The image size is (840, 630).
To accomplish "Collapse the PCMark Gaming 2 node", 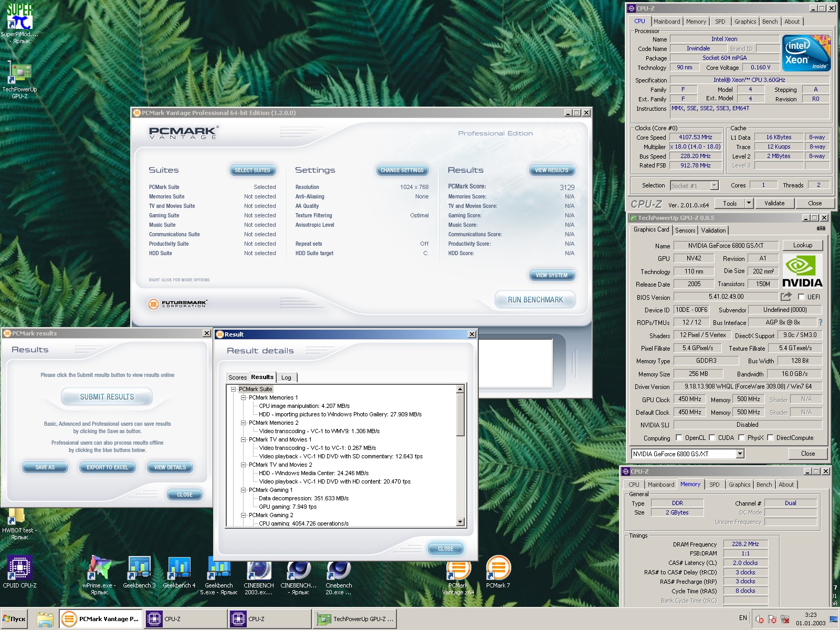I will (244, 515).
